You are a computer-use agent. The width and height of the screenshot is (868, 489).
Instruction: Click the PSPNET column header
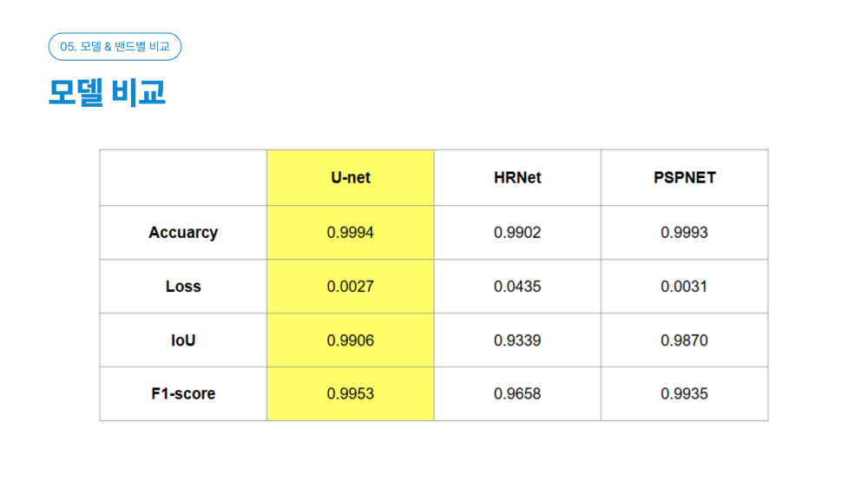point(685,178)
